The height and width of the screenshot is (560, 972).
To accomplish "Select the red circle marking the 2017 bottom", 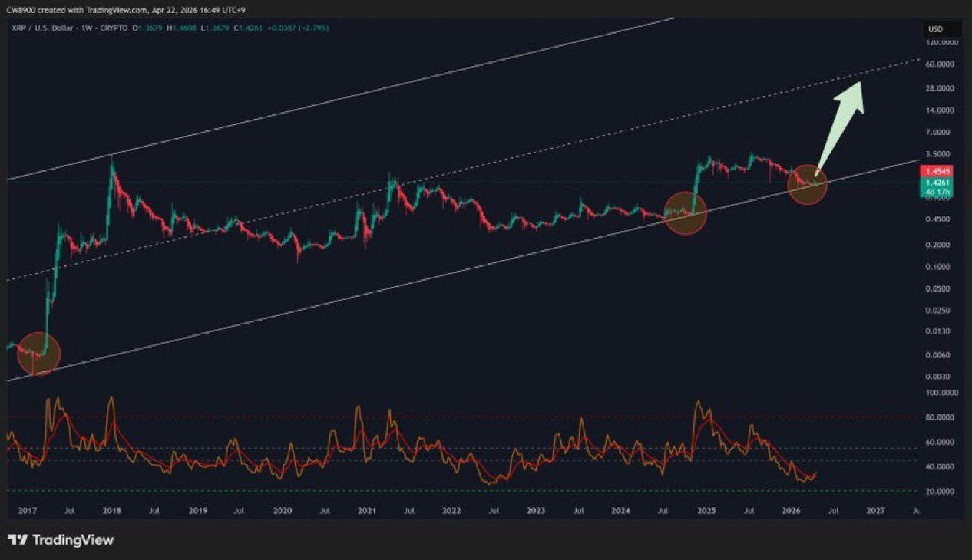I will pyautogui.click(x=38, y=354).
